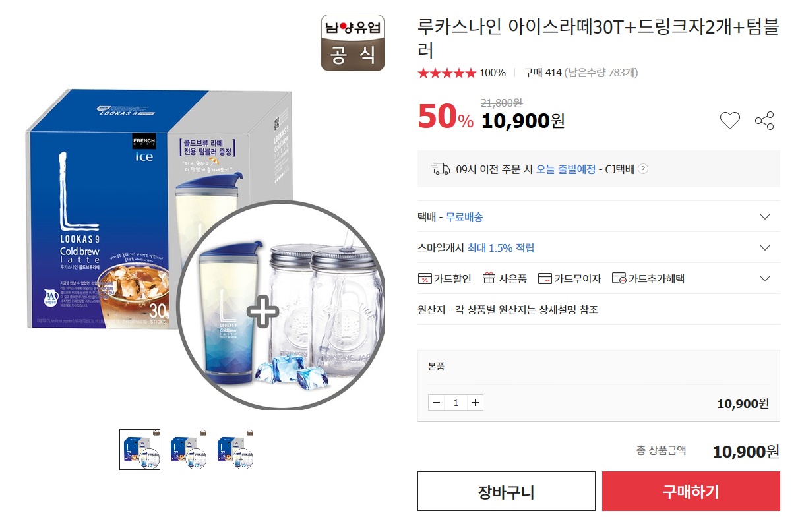
Task: Increase quantity with the plus button
Action: (475, 403)
